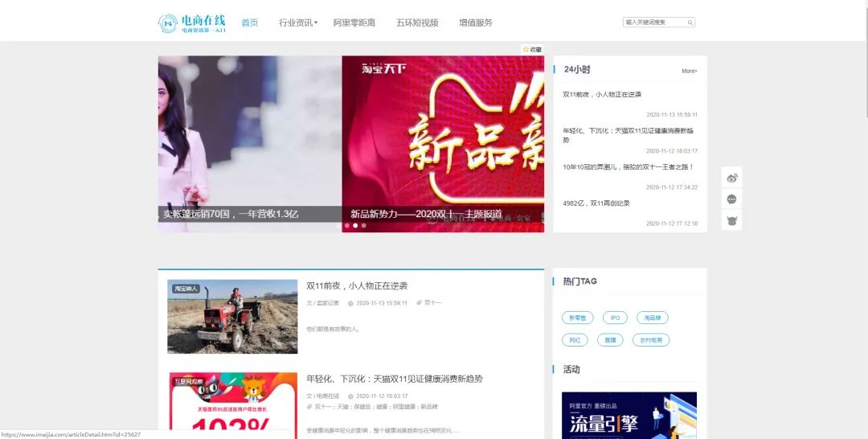
Task: Click the 阿里健康 tag in second article
Action: click(x=404, y=407)
